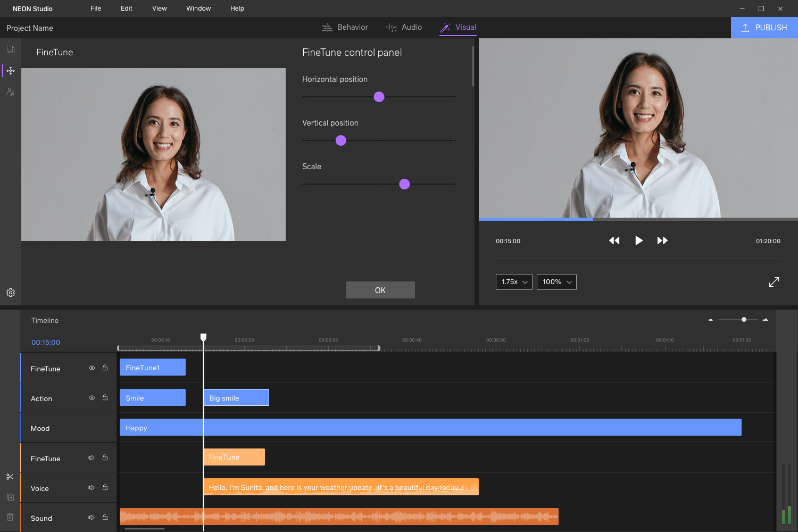Image resolution: width=798 pixels, height=532 pixels.
Task: Click the FineTune editor image preview
Action: [153, 154]
